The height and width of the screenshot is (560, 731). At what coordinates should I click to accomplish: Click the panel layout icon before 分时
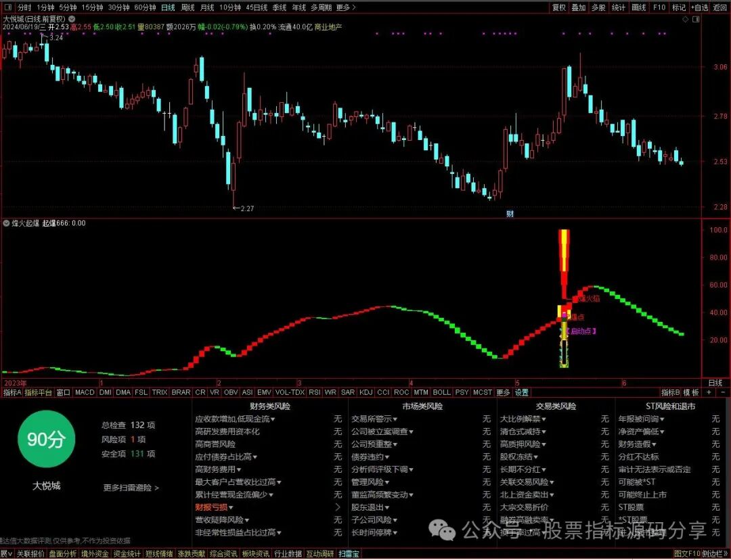click(x=8, y=7)
